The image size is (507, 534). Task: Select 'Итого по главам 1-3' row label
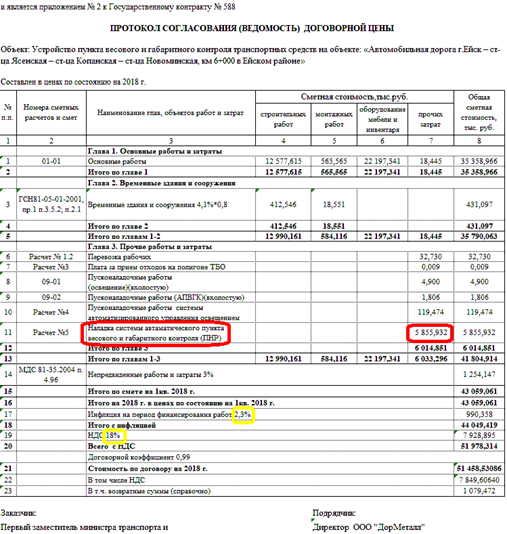(124, 359)
